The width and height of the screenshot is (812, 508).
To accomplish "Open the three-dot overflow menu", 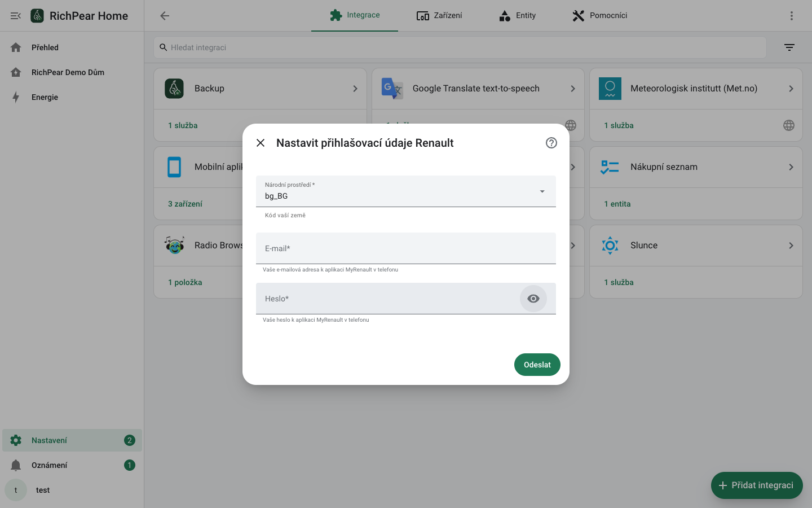I will pyautogui.click(x=792, y=16).
